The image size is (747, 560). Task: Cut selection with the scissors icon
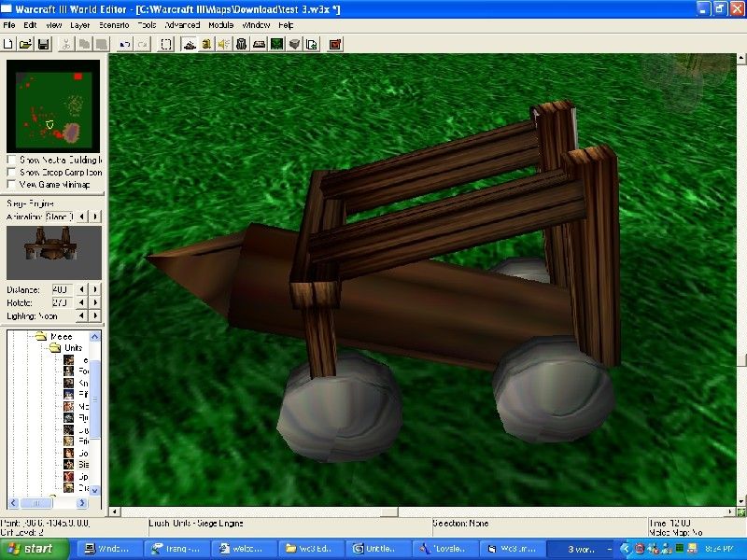pos(66,44)
